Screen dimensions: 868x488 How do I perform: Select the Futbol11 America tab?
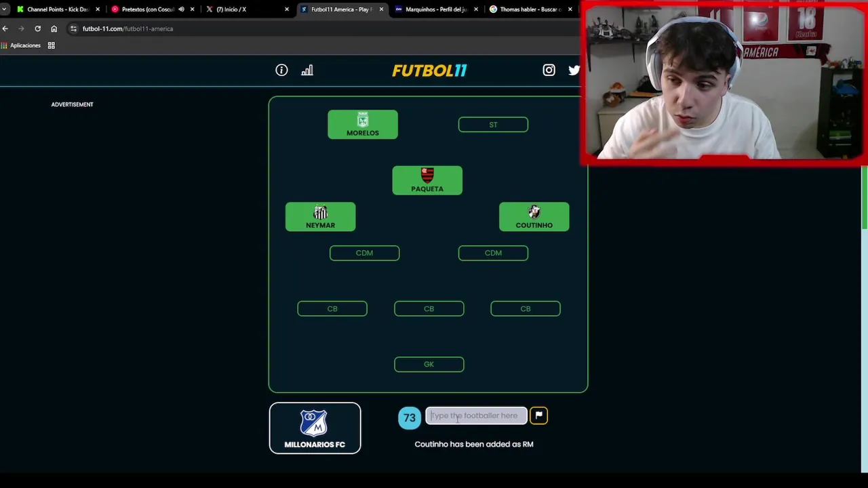341,9
